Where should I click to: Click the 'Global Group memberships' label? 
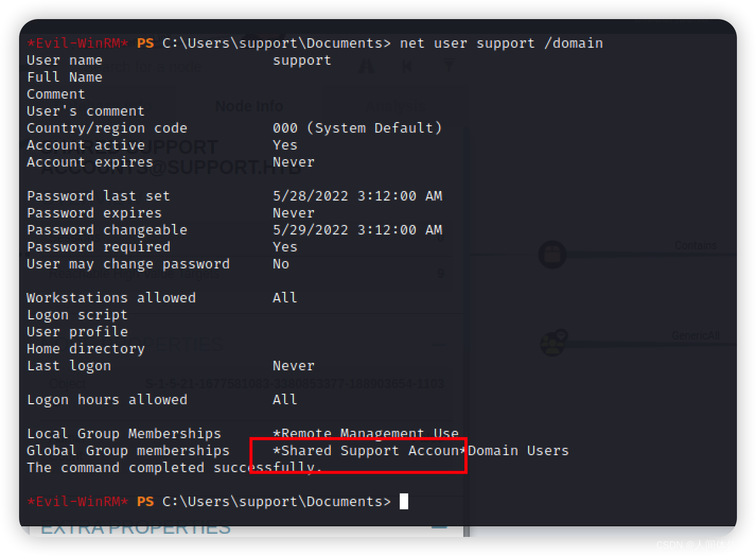[128, 450]
